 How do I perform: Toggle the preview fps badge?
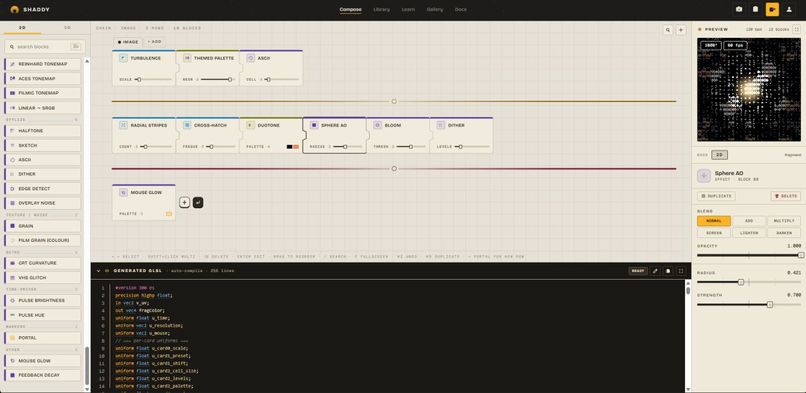(735, 45)
